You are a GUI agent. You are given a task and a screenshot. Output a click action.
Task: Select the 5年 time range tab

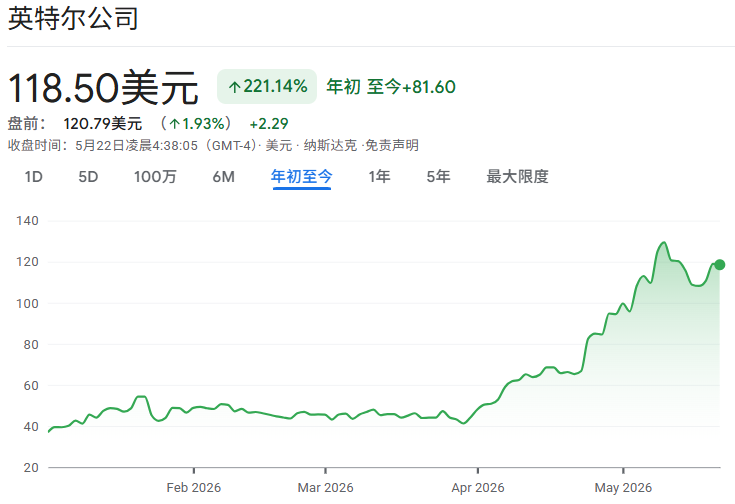[438, 177]
